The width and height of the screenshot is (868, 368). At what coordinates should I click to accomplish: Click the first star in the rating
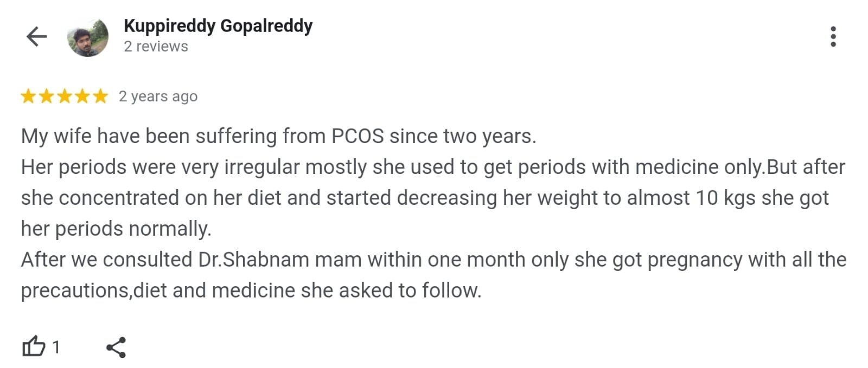28,96
